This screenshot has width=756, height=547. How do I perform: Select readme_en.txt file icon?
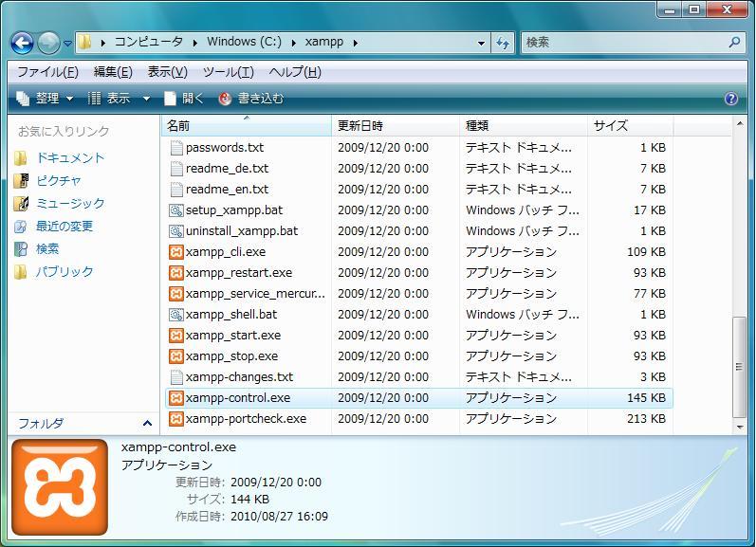tap(176, 190)
